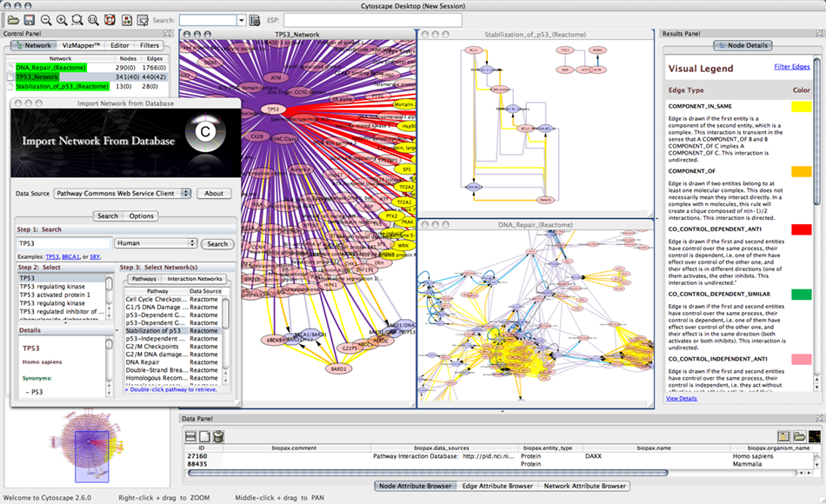
Task: Expand the toolbar Search combo box arrow
Action: click(240, 19)
